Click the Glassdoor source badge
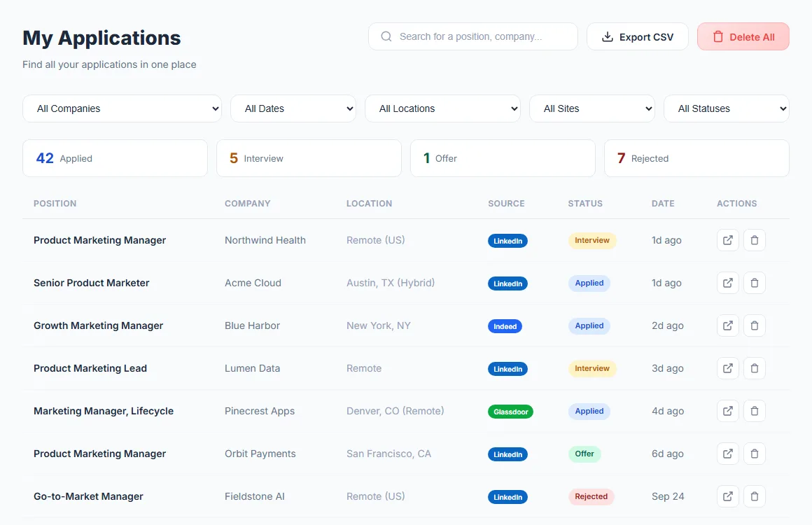Viewport: 812px width, 525px height. click(510, 412)
